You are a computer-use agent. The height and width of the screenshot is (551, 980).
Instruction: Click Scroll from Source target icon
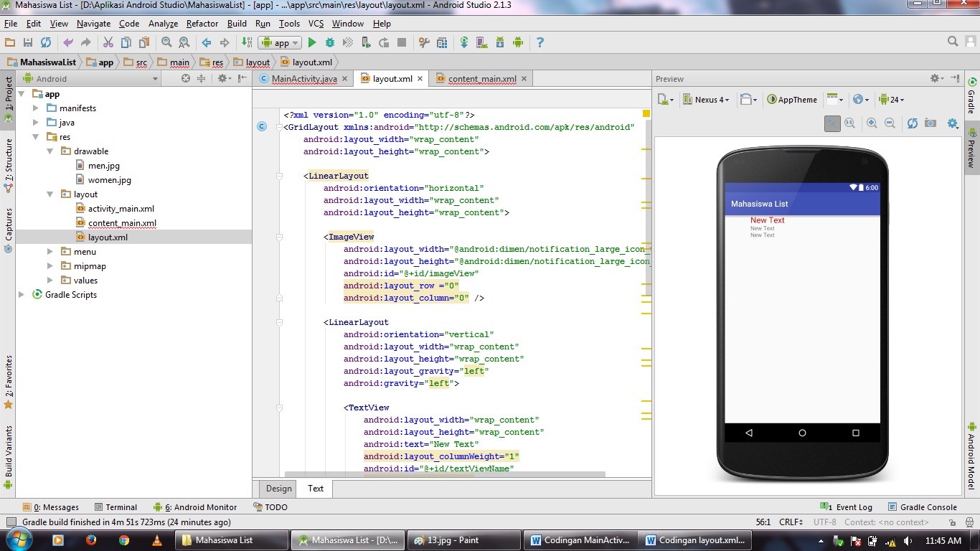[x=186, y=79]
